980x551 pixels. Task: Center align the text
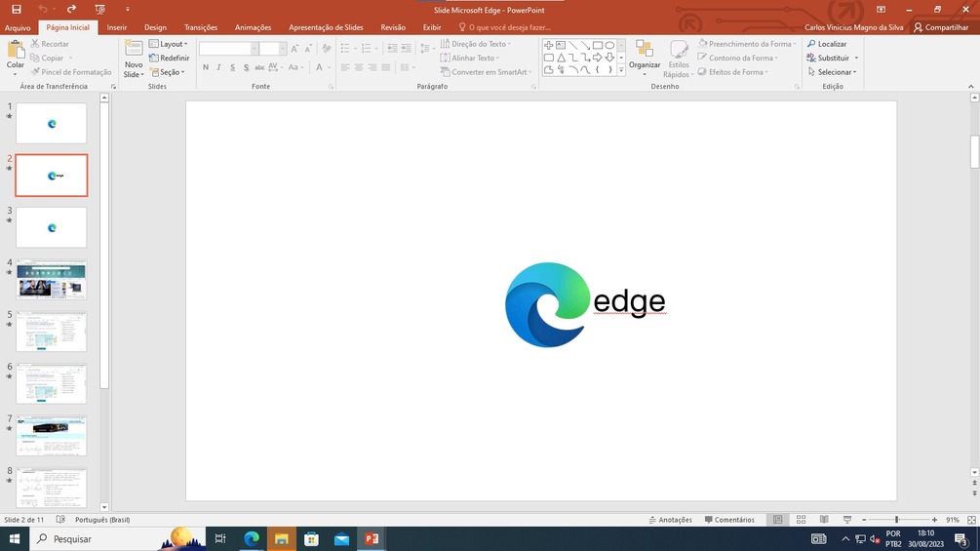coord(359,67)
